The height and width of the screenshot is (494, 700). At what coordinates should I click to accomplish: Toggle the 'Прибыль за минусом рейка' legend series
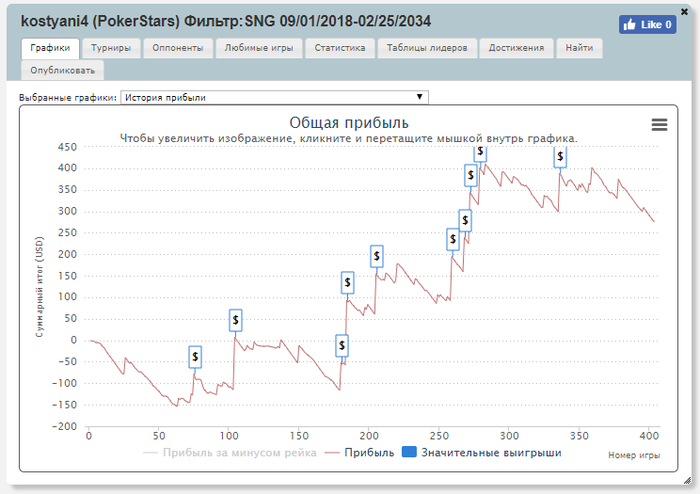[230, 452]
